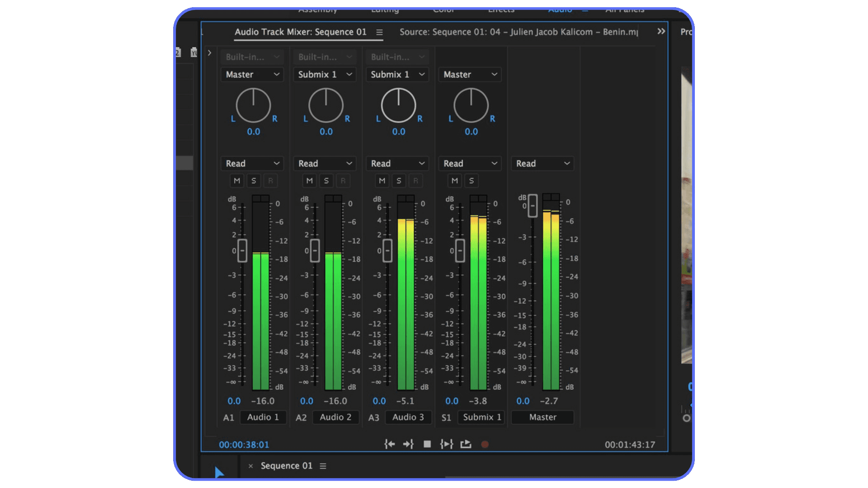Viewport: 868px width, 488px height.
Task: Open the Sequence 01 tab panel menu
Action: 323,465
